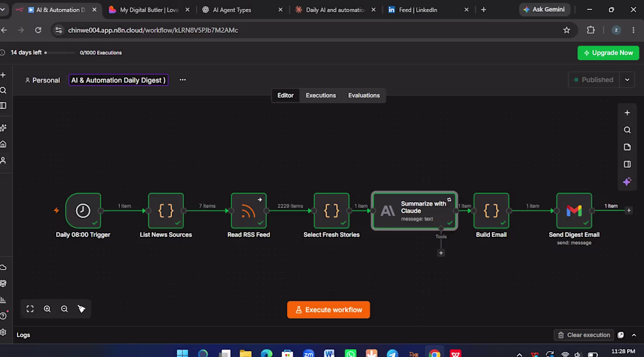Click the Execute workflow button
Viewport: 644px width, 357px height.
click(x=328, y=310)
